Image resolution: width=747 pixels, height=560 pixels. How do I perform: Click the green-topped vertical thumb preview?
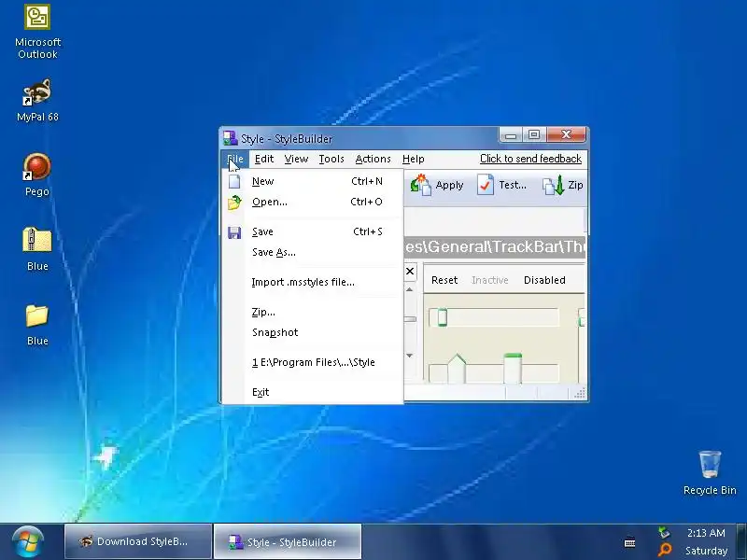pyautogui.click(x=513, y=368)
